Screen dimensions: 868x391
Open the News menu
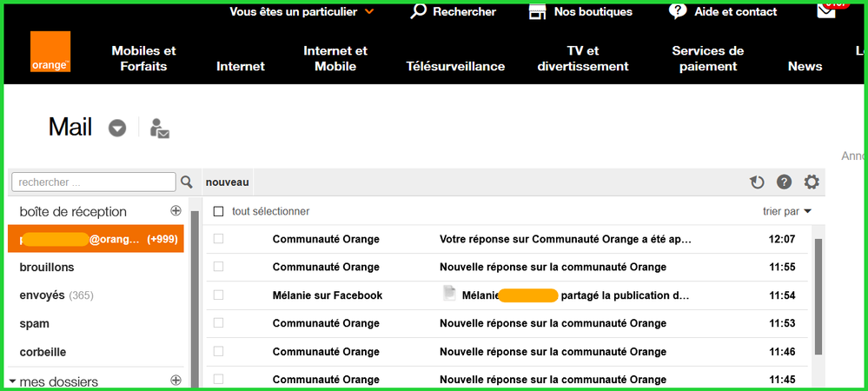[x=805, y=66]
